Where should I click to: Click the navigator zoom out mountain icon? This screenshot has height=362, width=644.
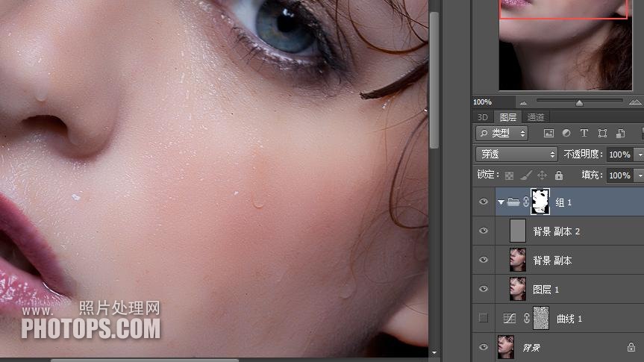click(523, 103)
